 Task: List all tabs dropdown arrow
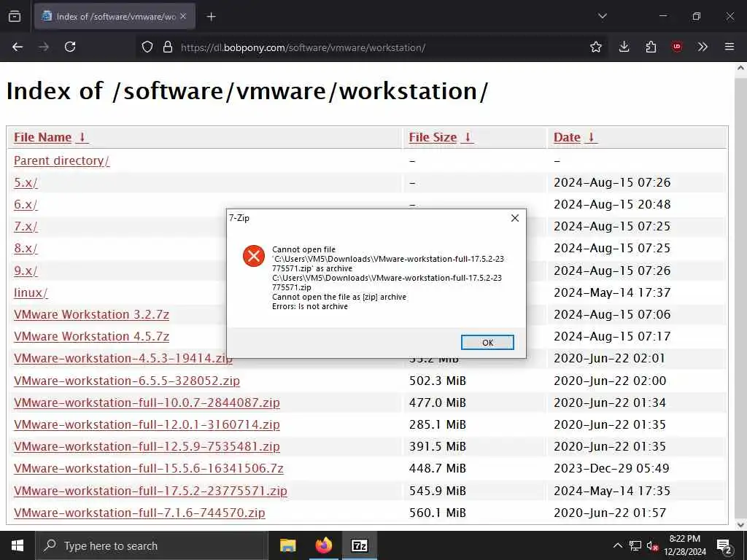point(602,16)
